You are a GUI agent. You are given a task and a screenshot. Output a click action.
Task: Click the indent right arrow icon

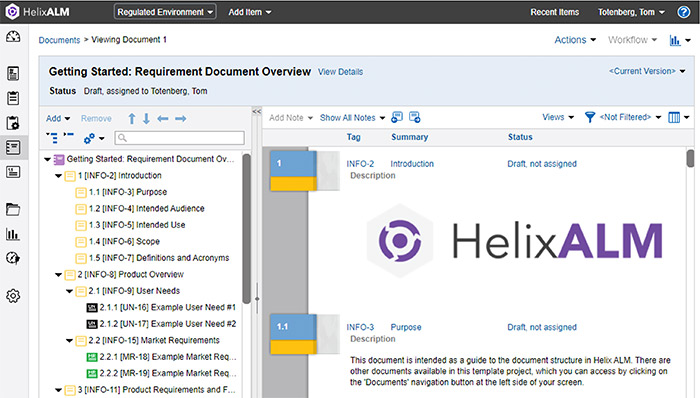180,119
